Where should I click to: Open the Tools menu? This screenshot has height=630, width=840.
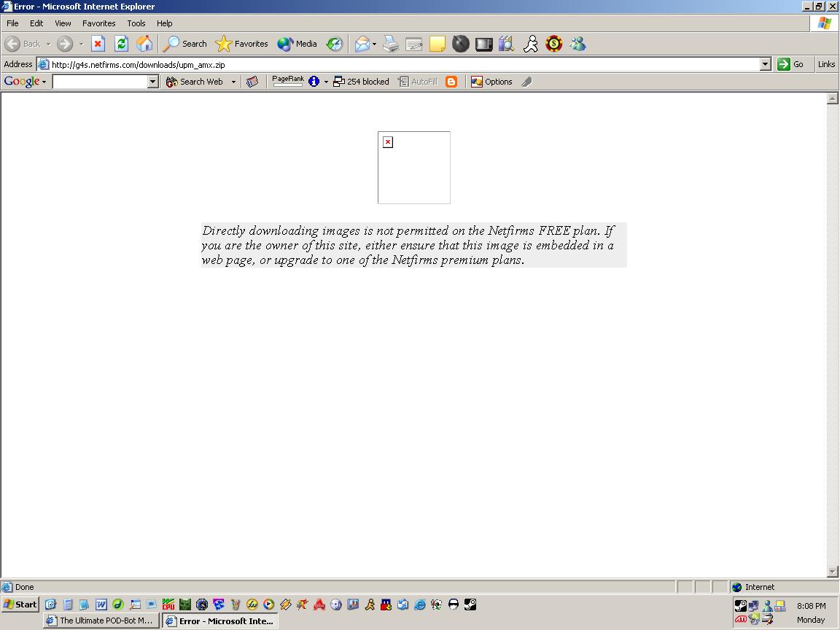(x=136, y=23)
